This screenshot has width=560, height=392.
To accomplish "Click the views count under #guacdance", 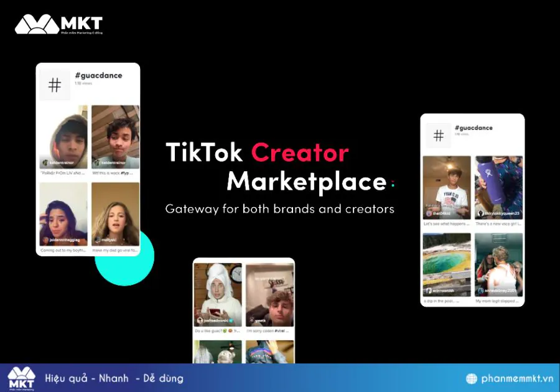I will (x=83, y=83).
